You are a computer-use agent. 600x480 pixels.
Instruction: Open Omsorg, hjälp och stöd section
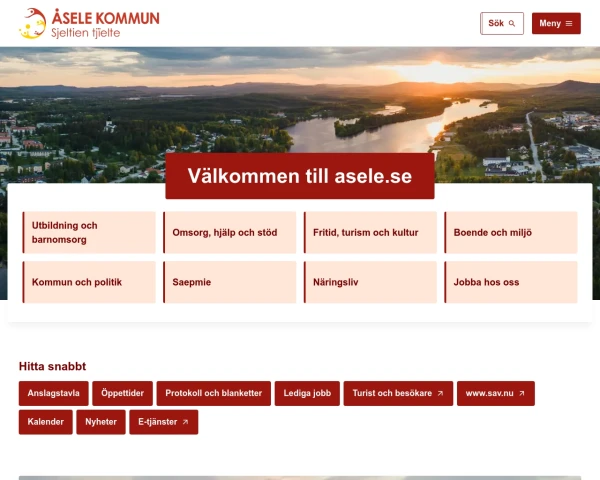point(230,232)
